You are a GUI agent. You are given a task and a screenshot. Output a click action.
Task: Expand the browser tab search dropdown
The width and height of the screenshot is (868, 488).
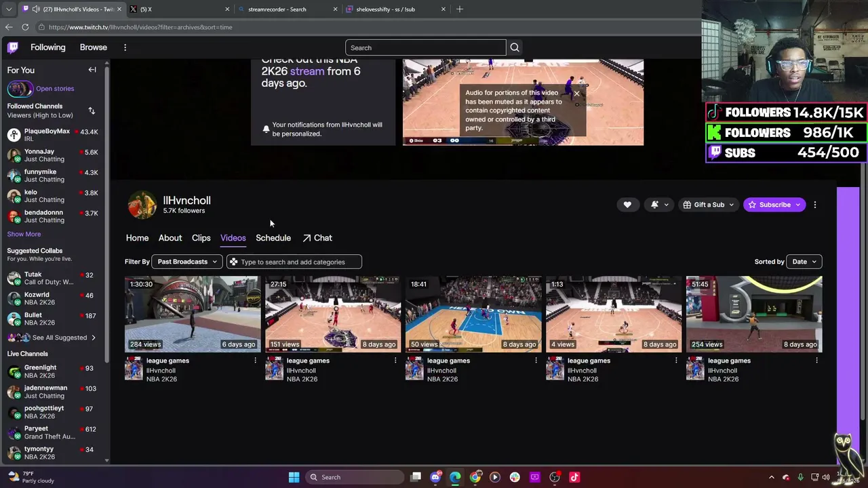pos(8,9)
